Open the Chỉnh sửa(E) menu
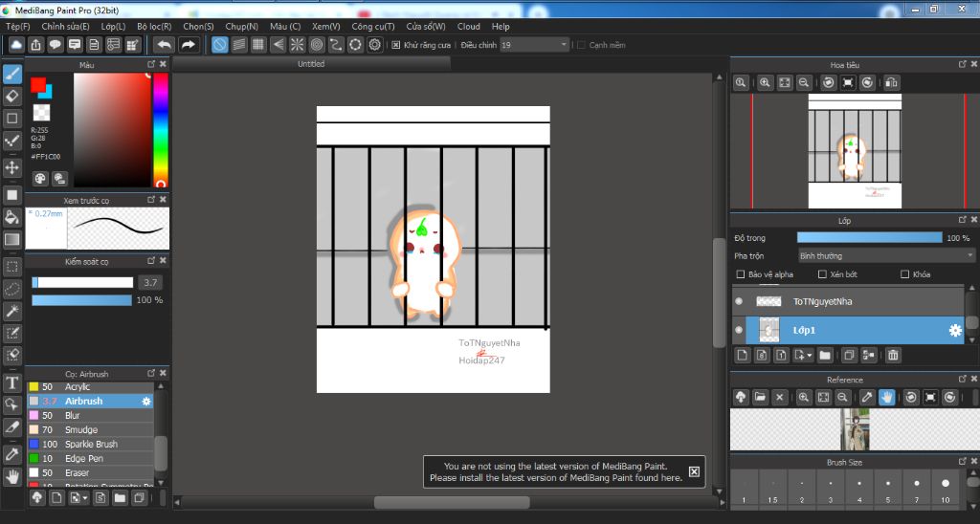Viewport: 980px width, 524px height. pos(66,26)
